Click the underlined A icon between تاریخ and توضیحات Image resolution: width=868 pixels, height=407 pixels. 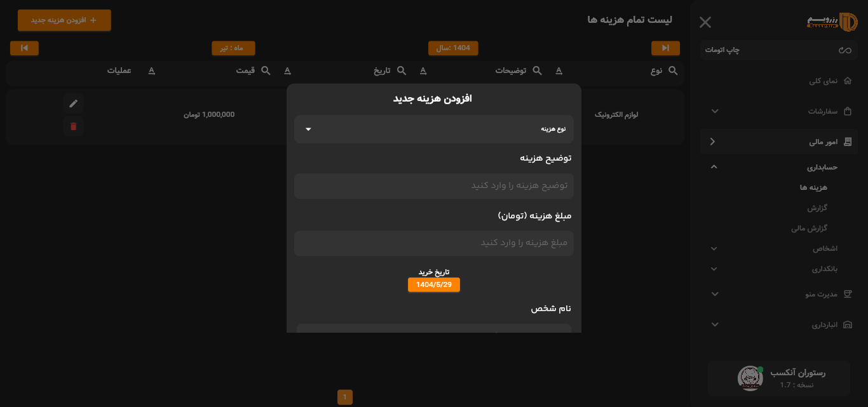(423, 70)
